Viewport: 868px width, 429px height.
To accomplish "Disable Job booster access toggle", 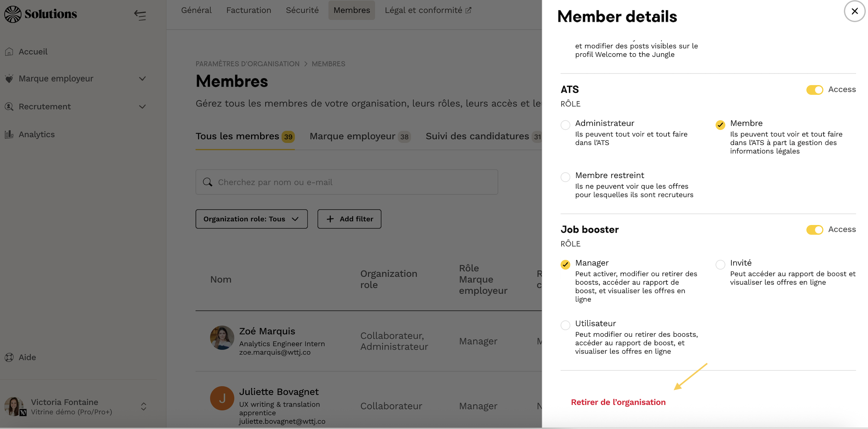I will [x=814, y=230].
